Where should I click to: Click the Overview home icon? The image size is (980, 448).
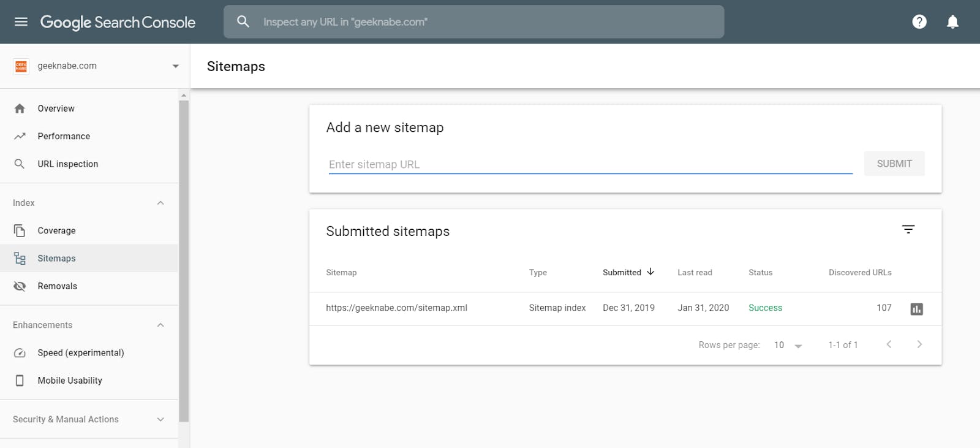(x=20, y=108)
